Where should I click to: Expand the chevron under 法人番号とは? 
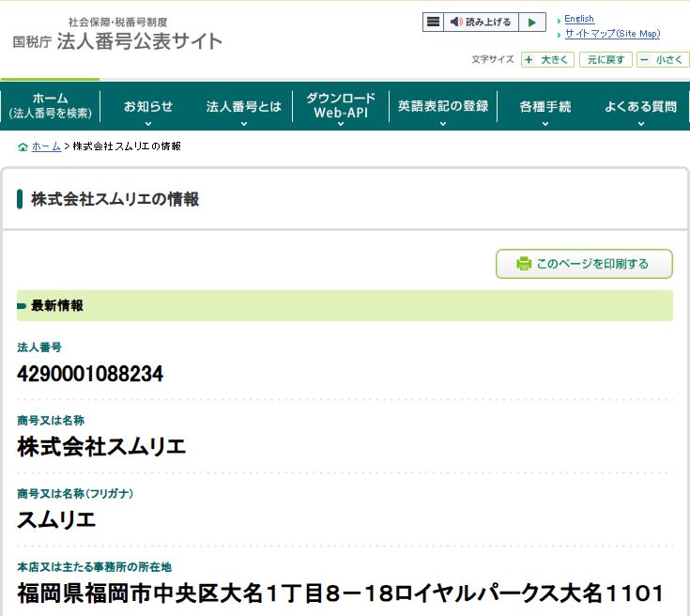(244, 124)
